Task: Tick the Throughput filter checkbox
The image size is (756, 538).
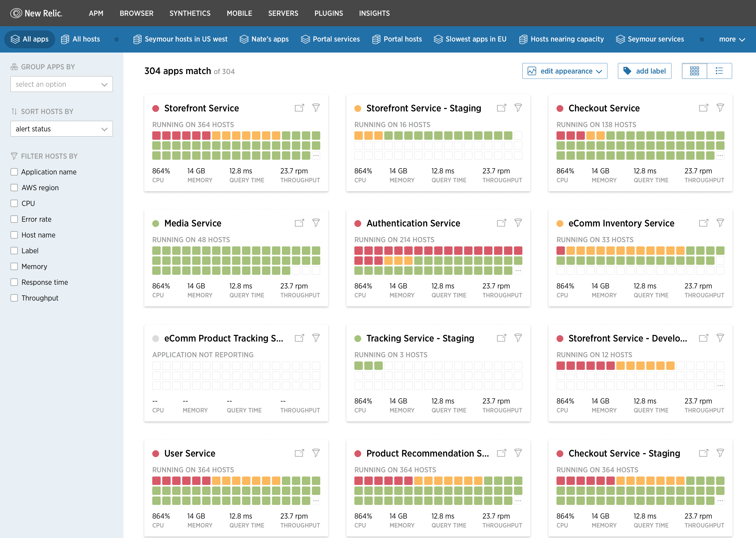Action: 14,298
